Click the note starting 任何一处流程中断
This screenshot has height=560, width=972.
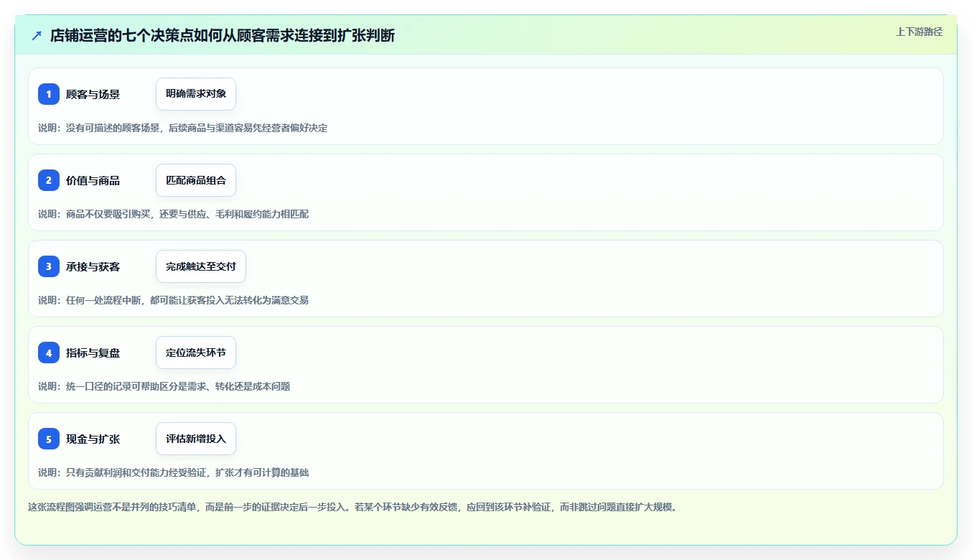tap(174, 300)
